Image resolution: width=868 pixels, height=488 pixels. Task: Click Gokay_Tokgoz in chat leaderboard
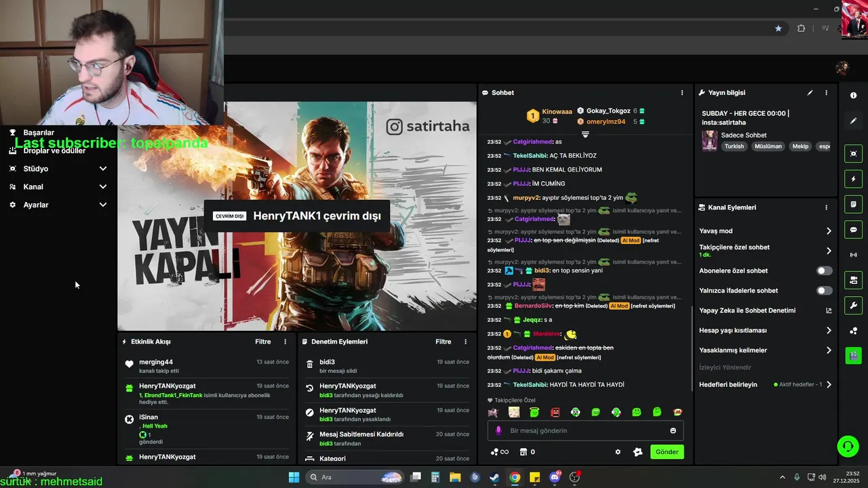[608, 110]
